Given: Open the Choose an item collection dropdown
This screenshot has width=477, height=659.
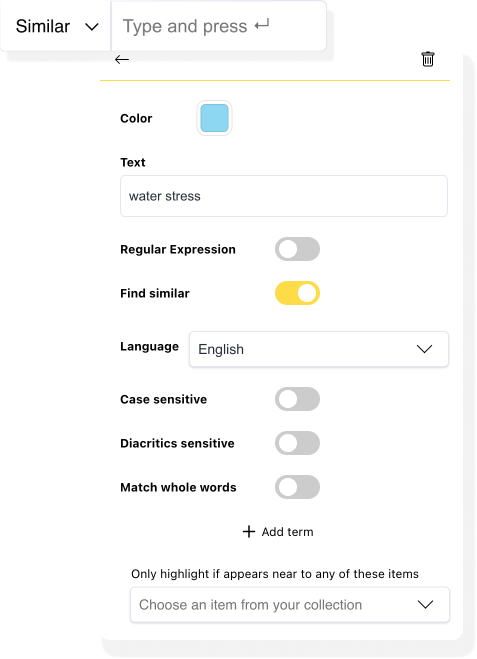Looking at the screenshot, I should pos(290,605).
